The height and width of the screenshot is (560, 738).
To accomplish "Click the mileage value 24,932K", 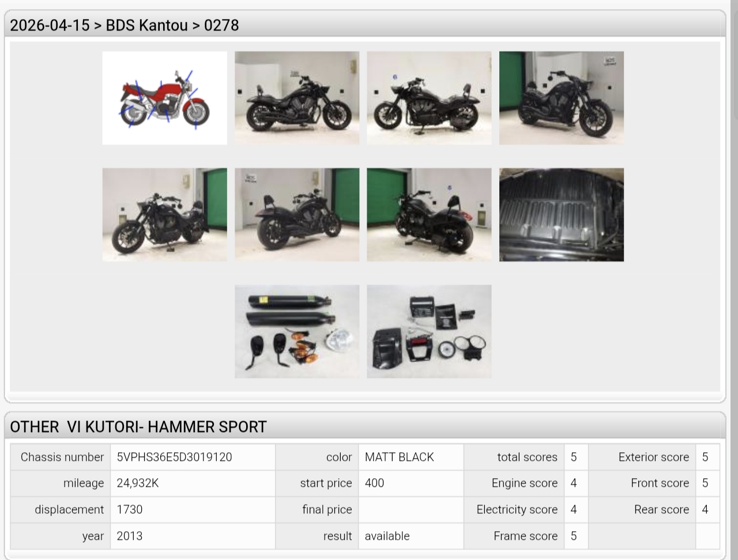I will click(138, 483).
